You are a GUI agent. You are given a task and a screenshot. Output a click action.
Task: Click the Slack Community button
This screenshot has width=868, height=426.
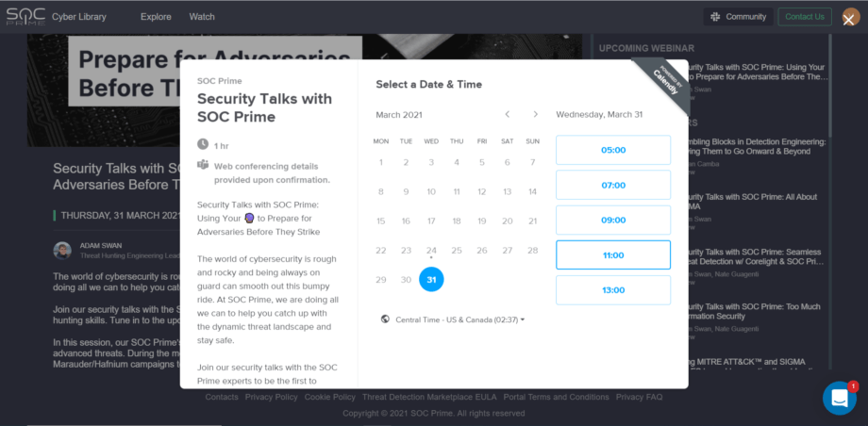[x=738, y=17]
